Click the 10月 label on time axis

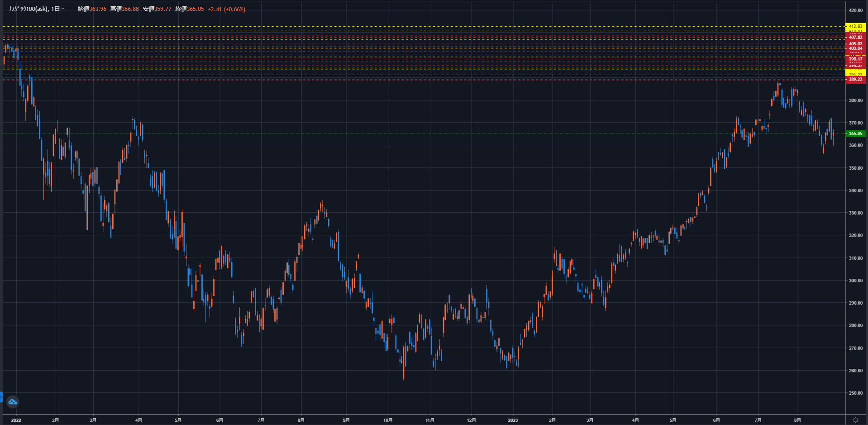(x=388, y=420)
